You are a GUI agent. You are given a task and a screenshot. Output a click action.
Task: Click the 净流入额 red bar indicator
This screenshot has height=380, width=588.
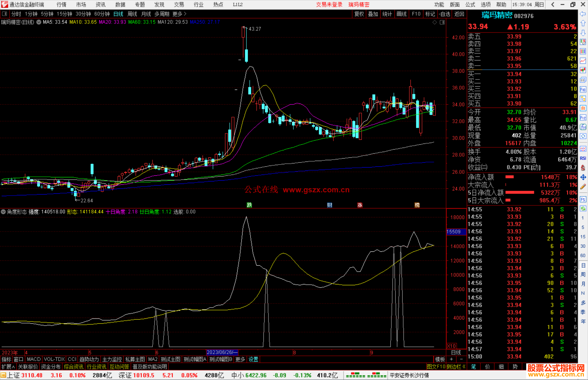coord(510,177)
